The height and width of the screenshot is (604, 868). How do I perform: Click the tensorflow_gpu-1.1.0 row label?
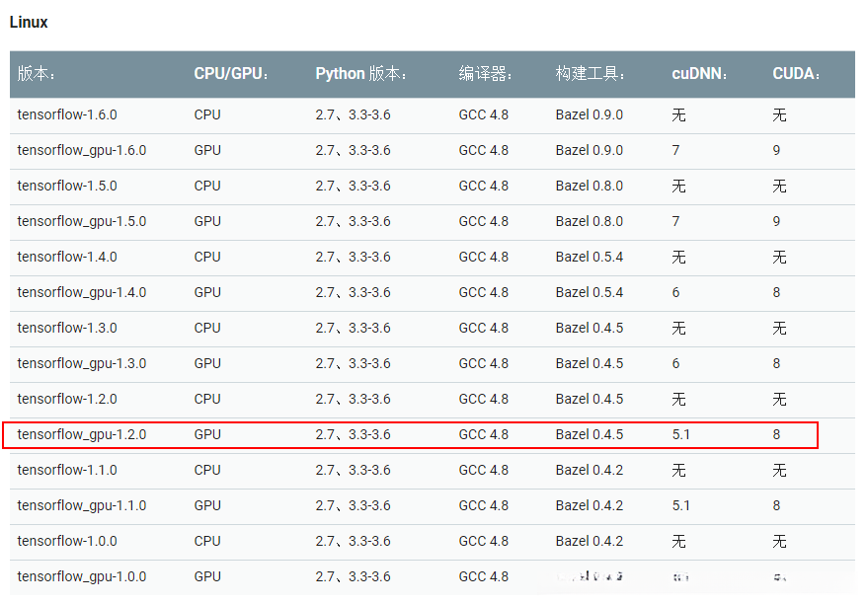pos(82,505)
